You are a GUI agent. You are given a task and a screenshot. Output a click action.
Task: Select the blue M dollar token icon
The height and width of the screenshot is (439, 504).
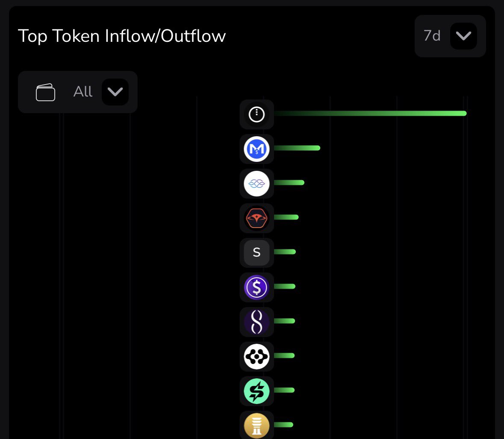[256, 149]
